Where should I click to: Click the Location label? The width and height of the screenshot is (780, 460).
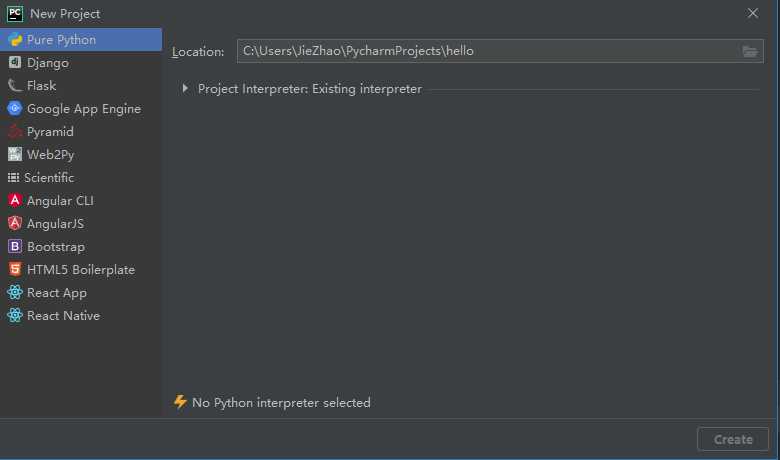[x=198, y=52]
